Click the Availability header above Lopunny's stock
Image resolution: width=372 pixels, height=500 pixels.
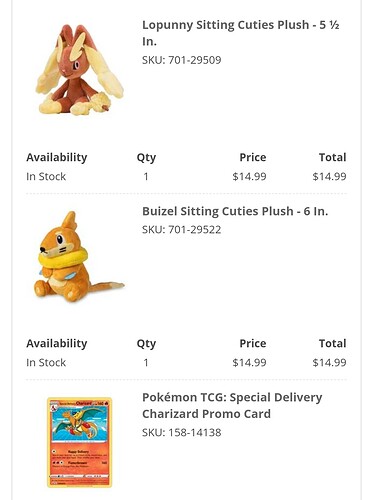[x=57, y=157]
